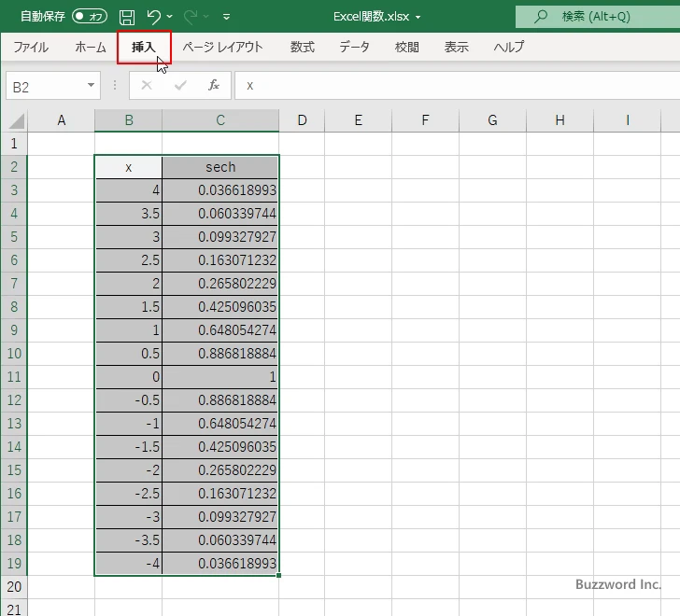Viewport: 680px width, 616px height.
Task: Select the データ tab
Action: tap(354, 47)
